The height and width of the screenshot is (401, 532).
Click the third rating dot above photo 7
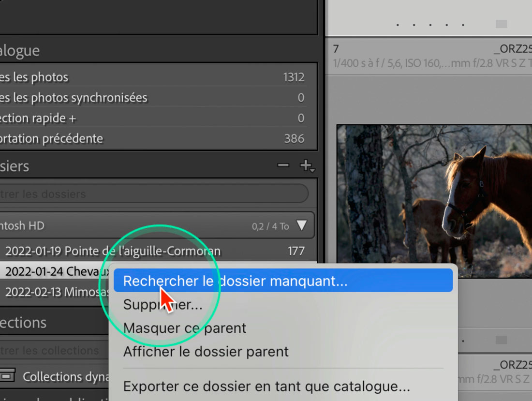coord(430,24)
